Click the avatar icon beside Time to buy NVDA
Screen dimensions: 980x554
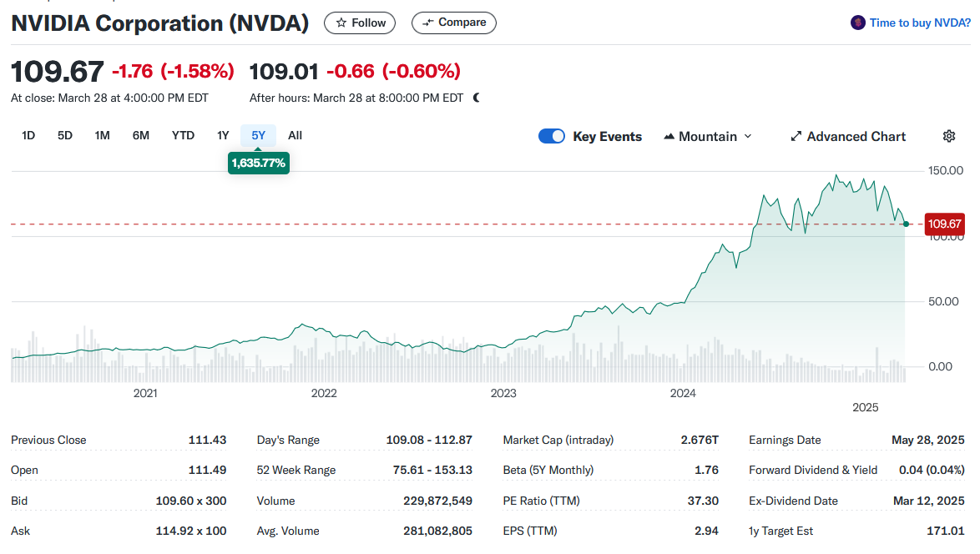point(857,23)
